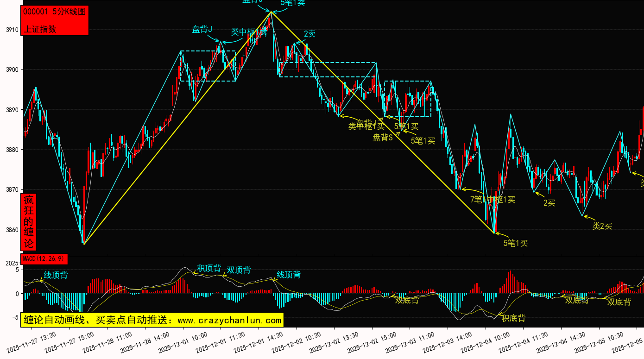Click the 盘背S divergence marker

[x=383, y=138]
